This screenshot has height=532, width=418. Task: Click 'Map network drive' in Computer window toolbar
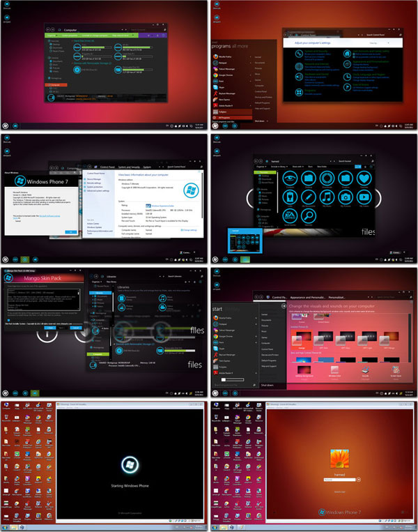[x=121, y=36]
